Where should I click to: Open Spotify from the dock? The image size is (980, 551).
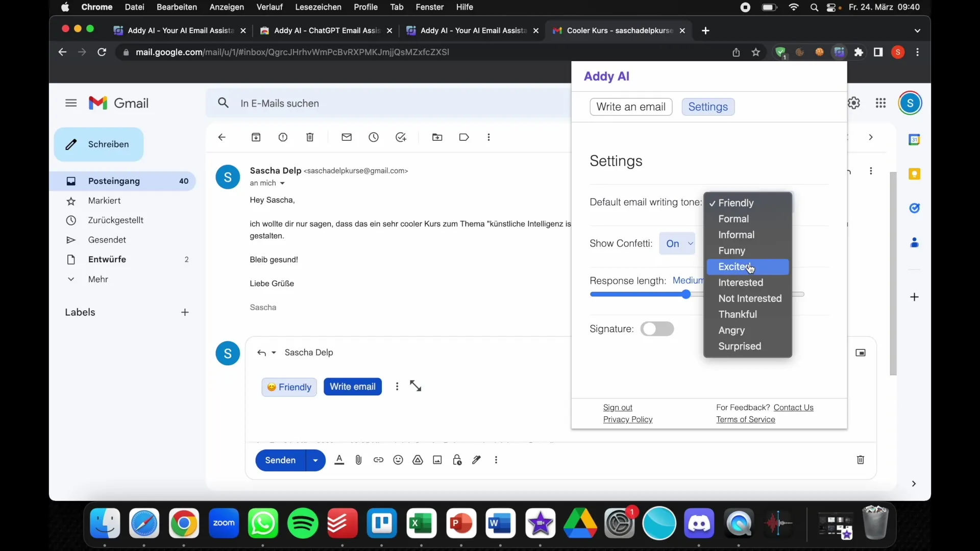[303, 524]
